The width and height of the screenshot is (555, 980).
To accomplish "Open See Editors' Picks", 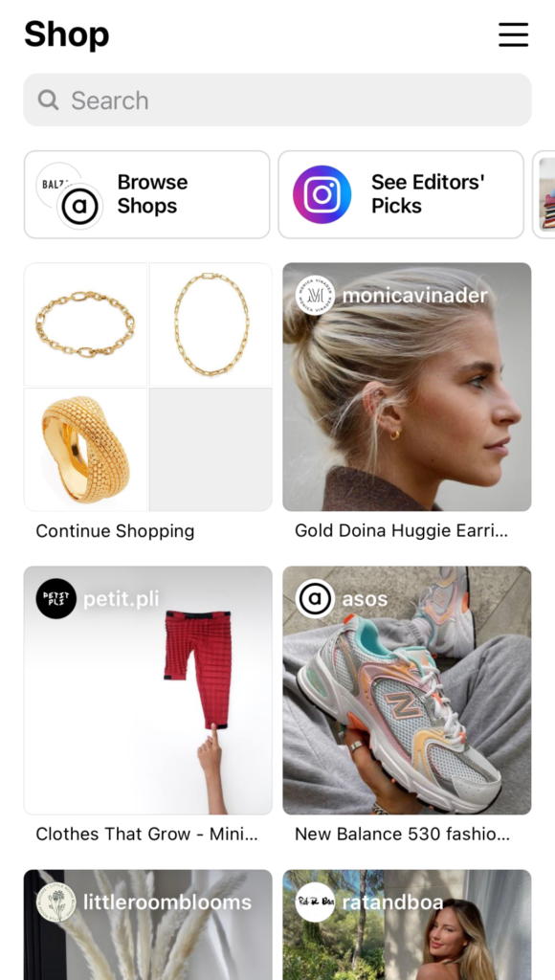I will pos(401,194).
